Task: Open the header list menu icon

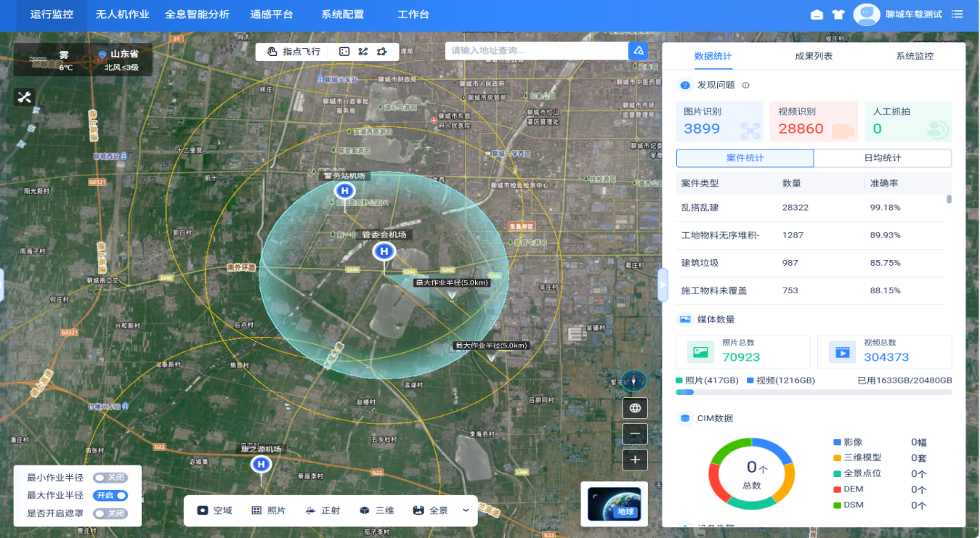Action: pyautogui.click(x=957, y=15)
